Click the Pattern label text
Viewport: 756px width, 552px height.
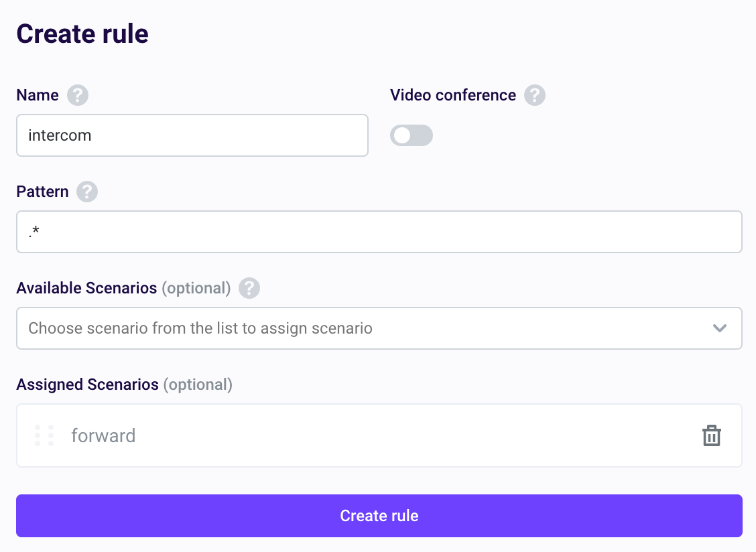tap(42, 192)
